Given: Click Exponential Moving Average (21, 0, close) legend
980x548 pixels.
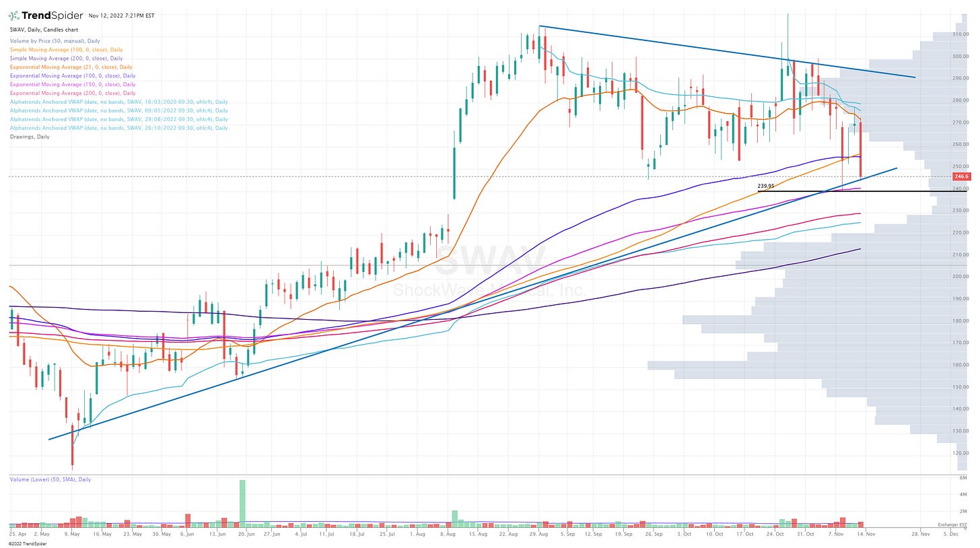Looking at the screenshot, I should coord(70,67).
